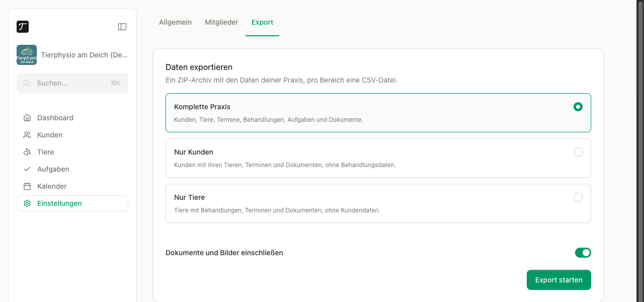Click the Dashboard home icon

pos(27,118)
